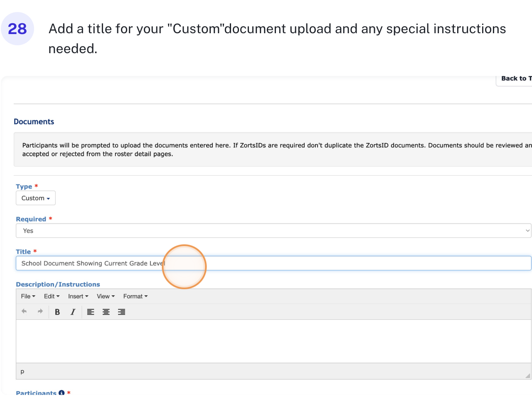Expand the Required select showing Yes
The width and height of the screenshot is (532, 402).
click(x=273, y=231)
